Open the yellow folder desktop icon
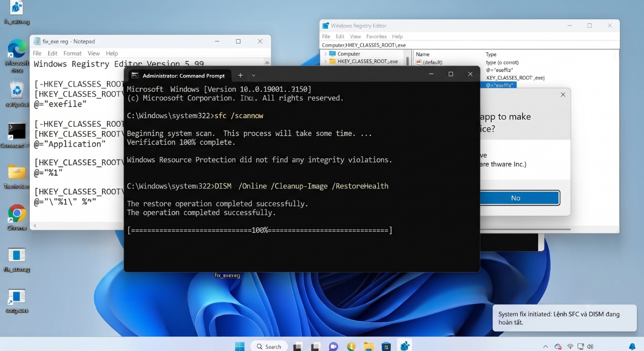This screenshot has height=351, width=644. 17,172
